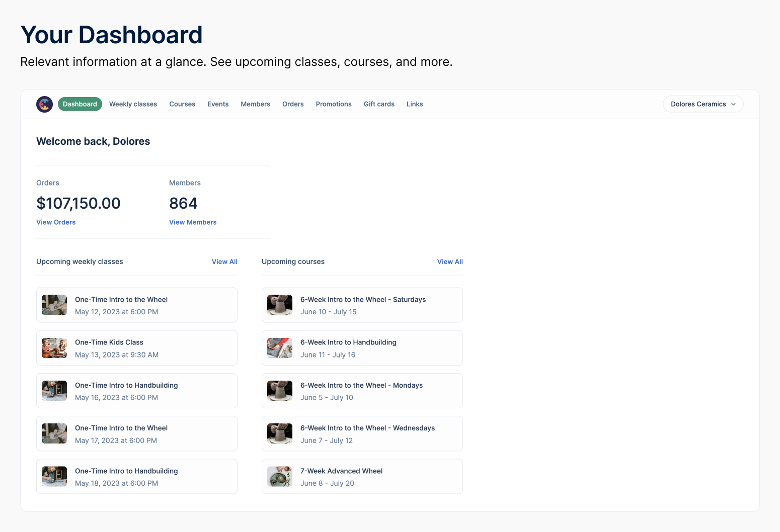Select the Events menu item
This screenshot has width=780, height=532.
click(217, 104)
